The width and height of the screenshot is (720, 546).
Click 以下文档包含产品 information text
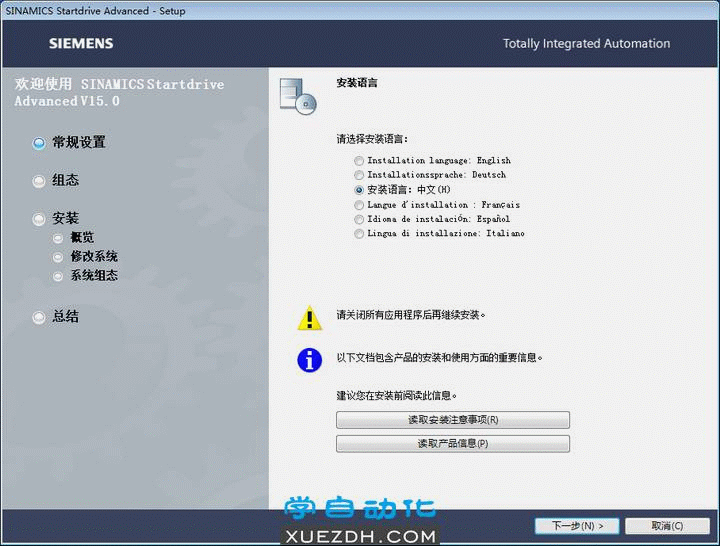[x=439, y=358]
